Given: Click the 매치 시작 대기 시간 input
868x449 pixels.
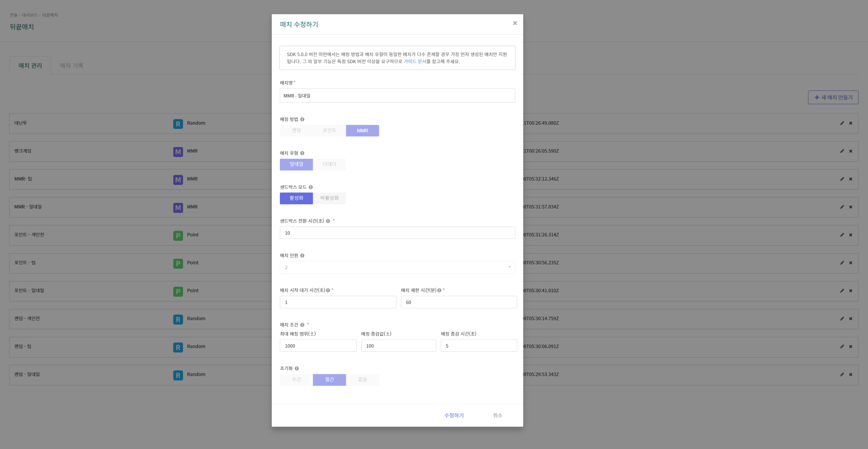Looking at the screenshot, I should click(x=338, y=302).
